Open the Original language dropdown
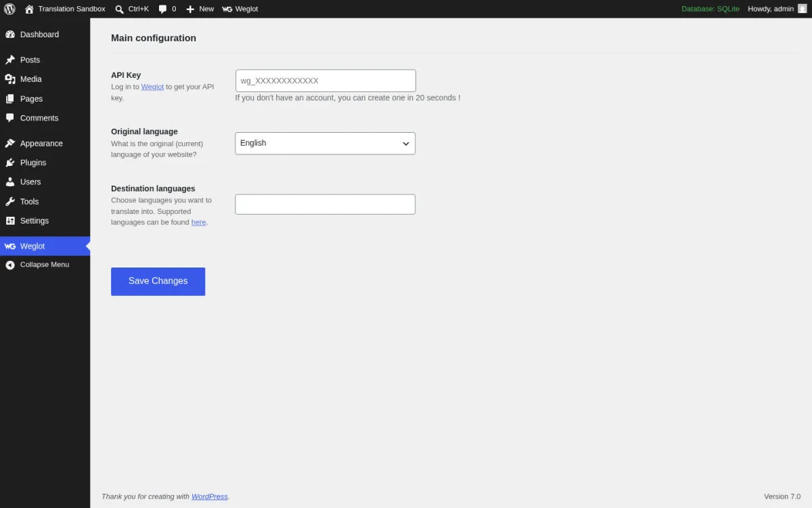This screenshot has height=508, width=812. click(x=325, y=143)
